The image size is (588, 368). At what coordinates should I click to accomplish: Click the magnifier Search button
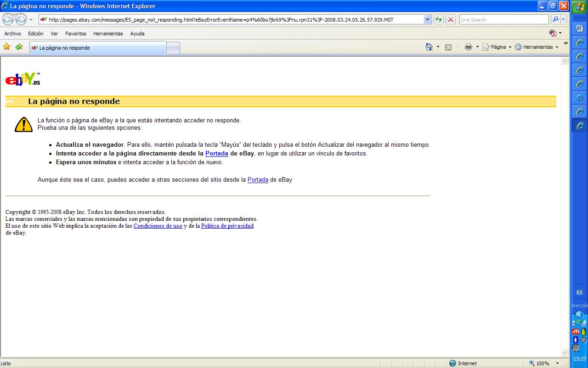tap(555, 19)
